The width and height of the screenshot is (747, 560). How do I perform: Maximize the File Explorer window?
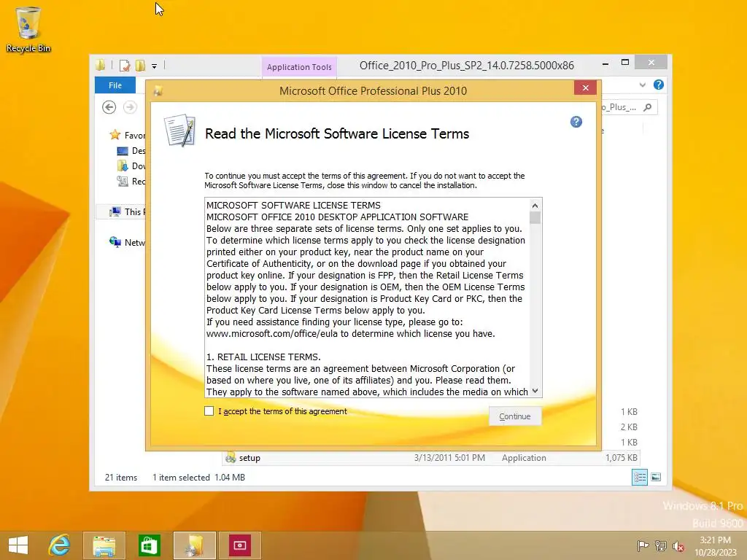click(625, 63)
